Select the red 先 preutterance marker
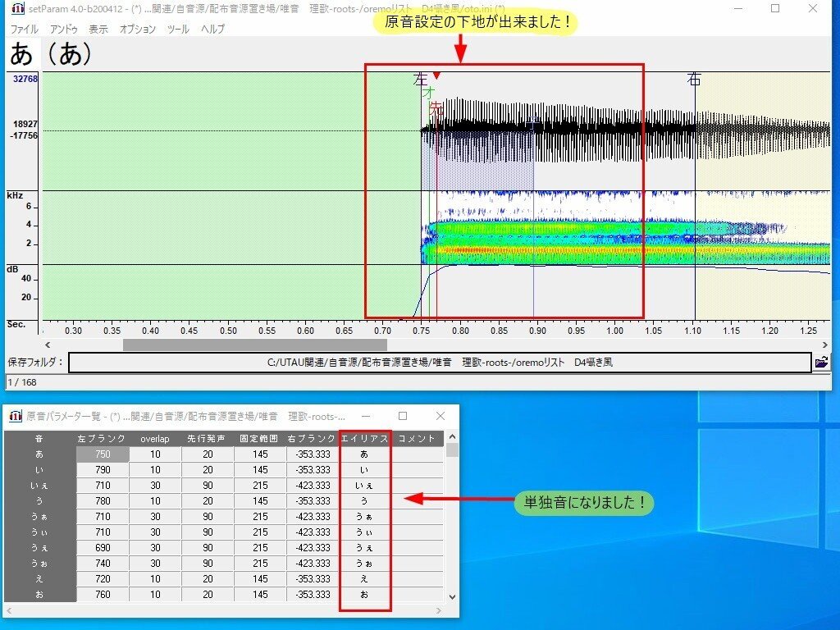Image resolution: width=840 pixels, height=630 pixels. click(x=436, y=109)
